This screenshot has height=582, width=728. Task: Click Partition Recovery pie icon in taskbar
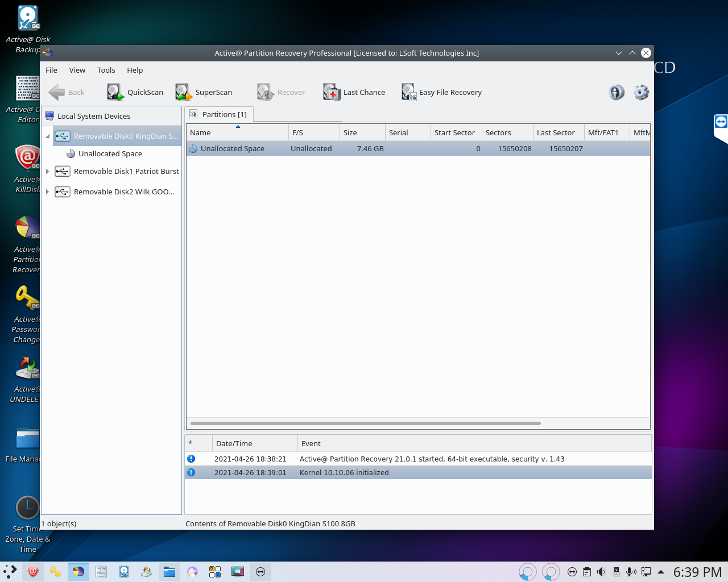78,571
